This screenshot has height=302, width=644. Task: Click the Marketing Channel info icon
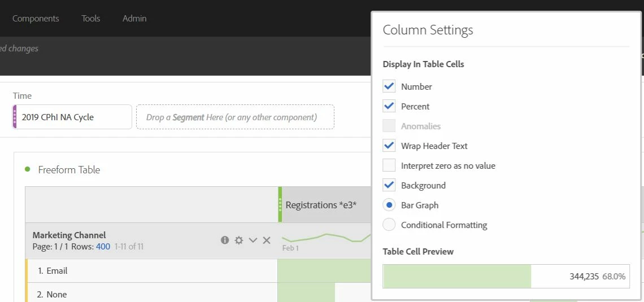tap(225, 240)
